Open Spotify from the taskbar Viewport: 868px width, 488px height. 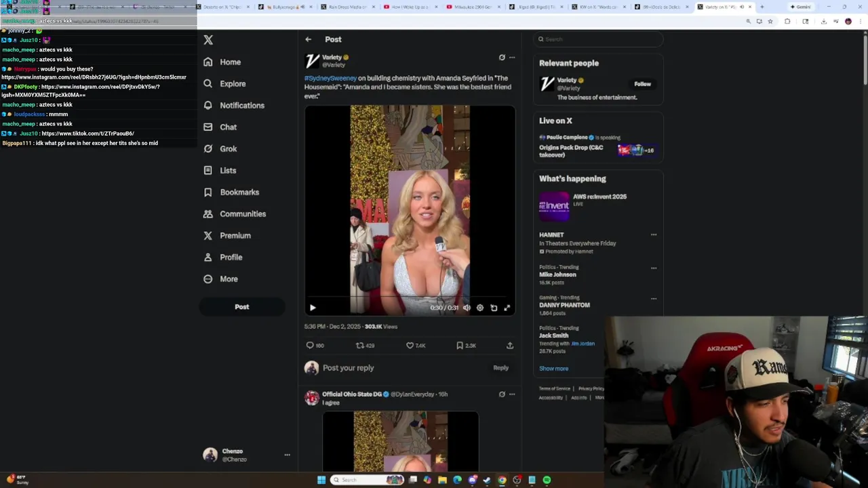(x=547, y=480)
